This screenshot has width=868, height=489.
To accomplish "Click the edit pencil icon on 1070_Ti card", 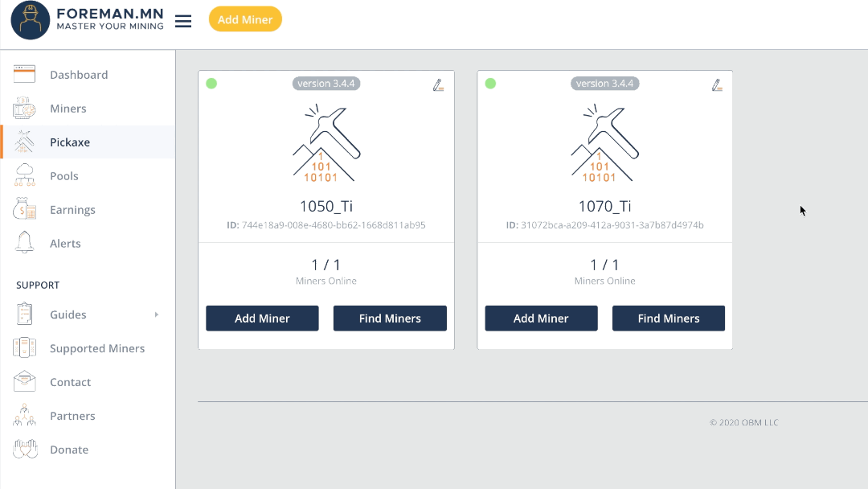I will (x=717, y=85).
